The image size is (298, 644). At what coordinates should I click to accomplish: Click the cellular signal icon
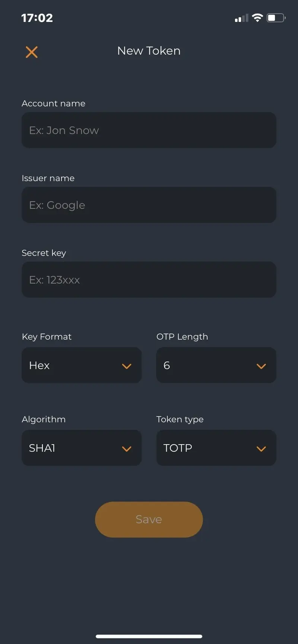pyautogui.click(x=241, y=17)
